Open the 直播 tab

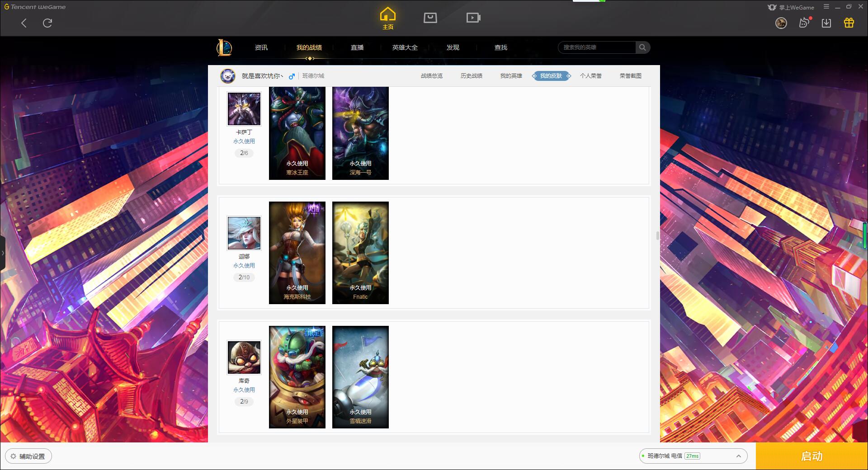click(357, 47)
